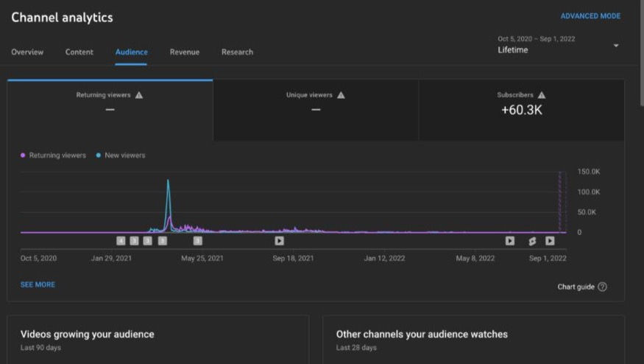Click the video marker just before the Shorts marker
Viewport: 644px width, 364px height.
510,241
